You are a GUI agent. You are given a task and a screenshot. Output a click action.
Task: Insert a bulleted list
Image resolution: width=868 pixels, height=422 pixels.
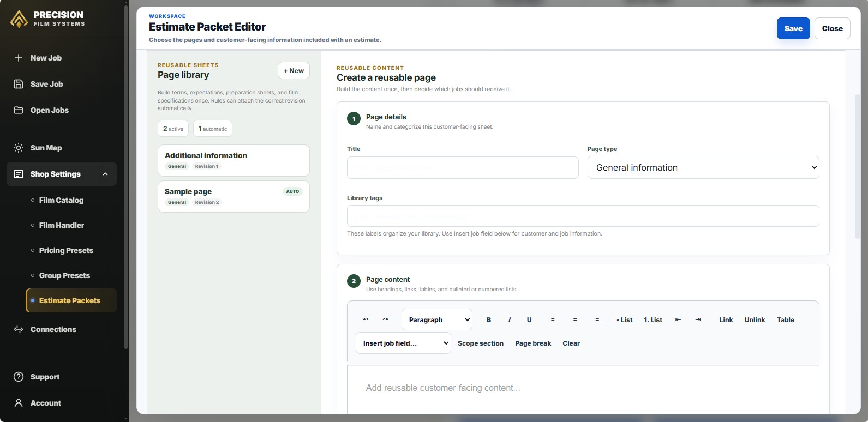625,320
